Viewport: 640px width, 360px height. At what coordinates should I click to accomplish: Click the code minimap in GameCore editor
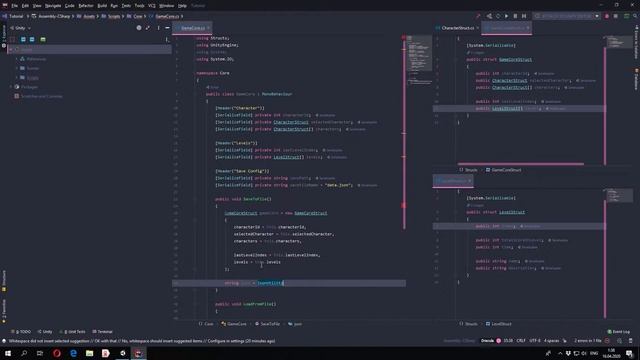point(419,60)
